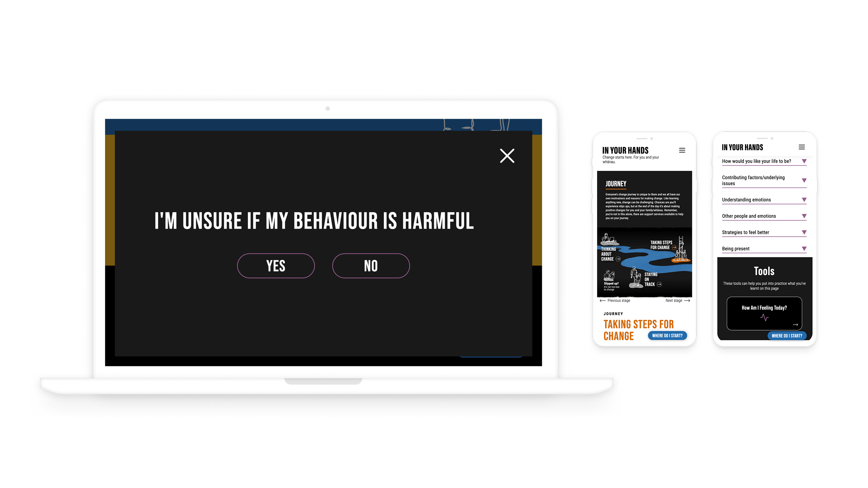Image resolution: width=868 pixels, height=488 pixels.
Task: Select the 'Where Do I Start?' button in Tools
Action: pyautogui.click(x=787, y=336)
